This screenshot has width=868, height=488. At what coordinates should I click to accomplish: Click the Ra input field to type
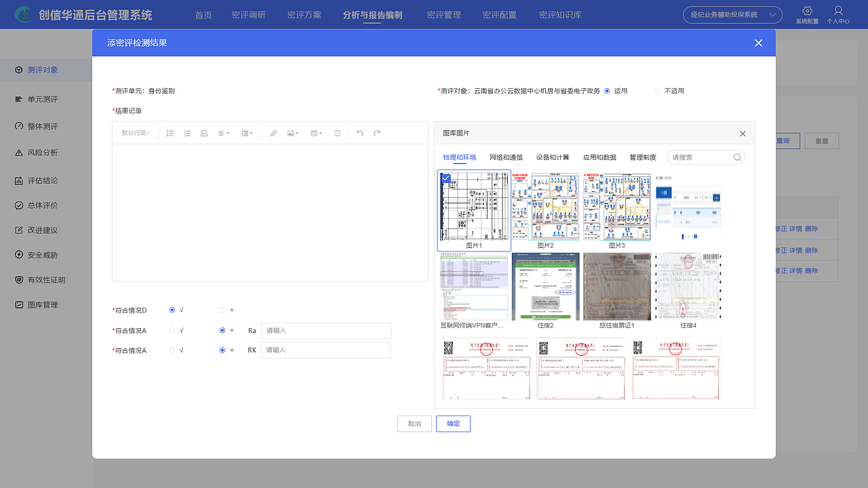tap(325, 330)
